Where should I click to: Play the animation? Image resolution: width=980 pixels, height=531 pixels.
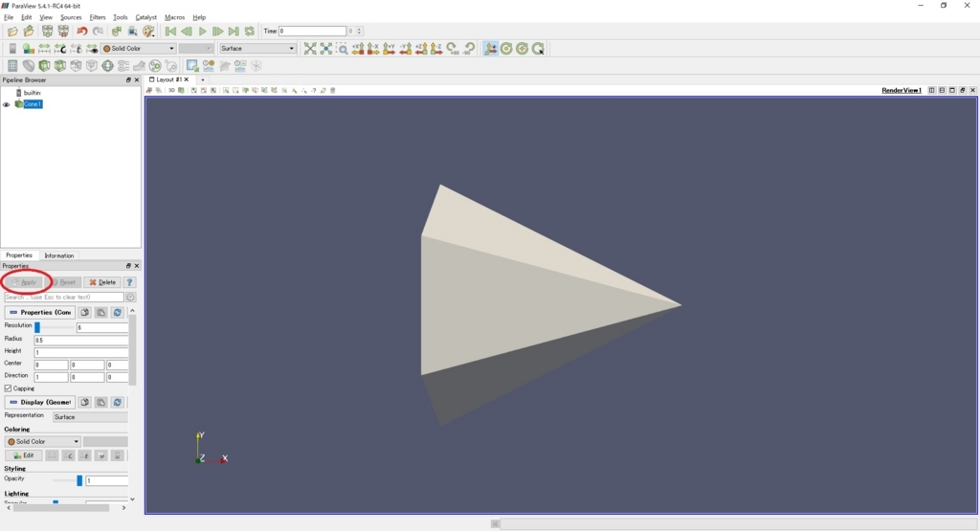pos(203,32)
